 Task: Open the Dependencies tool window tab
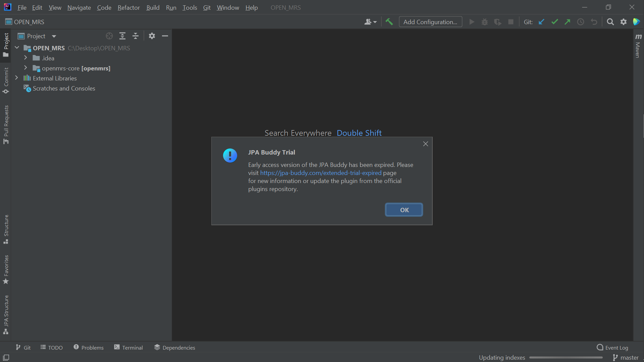point(175,348)
